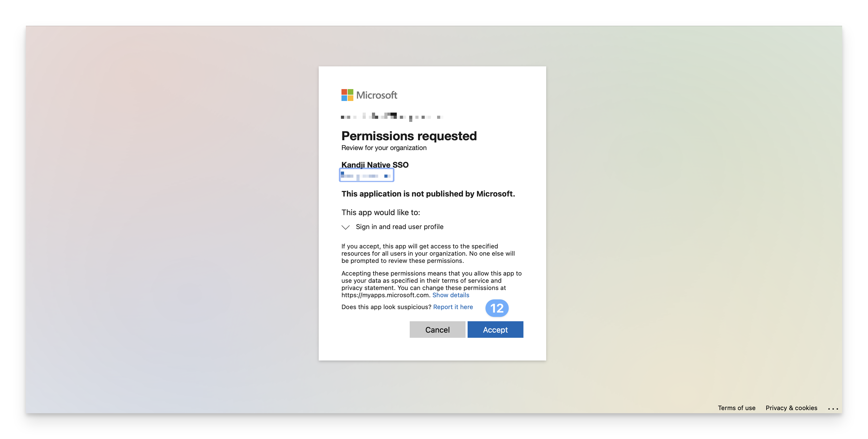Image resolution: width=868 pixels, height=439 pixels.
Task: Open Terms of use in footer
Action: (x=737, y=408)
